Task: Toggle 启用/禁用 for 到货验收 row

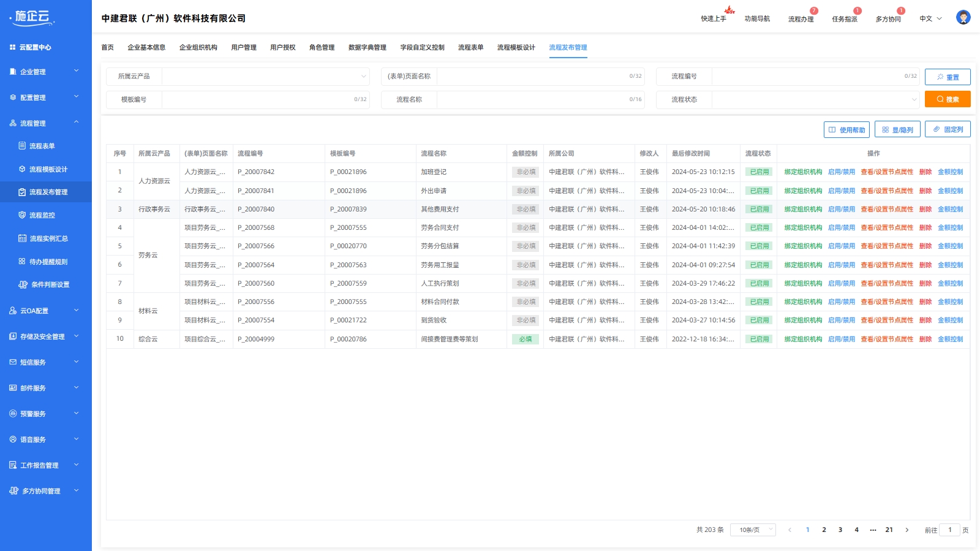Action: coord(841,321)
